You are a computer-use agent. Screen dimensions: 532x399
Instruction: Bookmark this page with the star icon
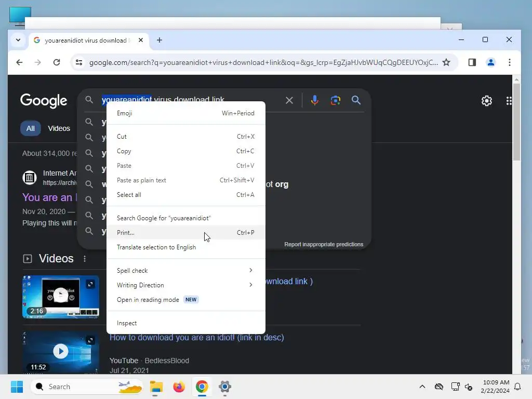pyautogui.click(x=446, y=62)
